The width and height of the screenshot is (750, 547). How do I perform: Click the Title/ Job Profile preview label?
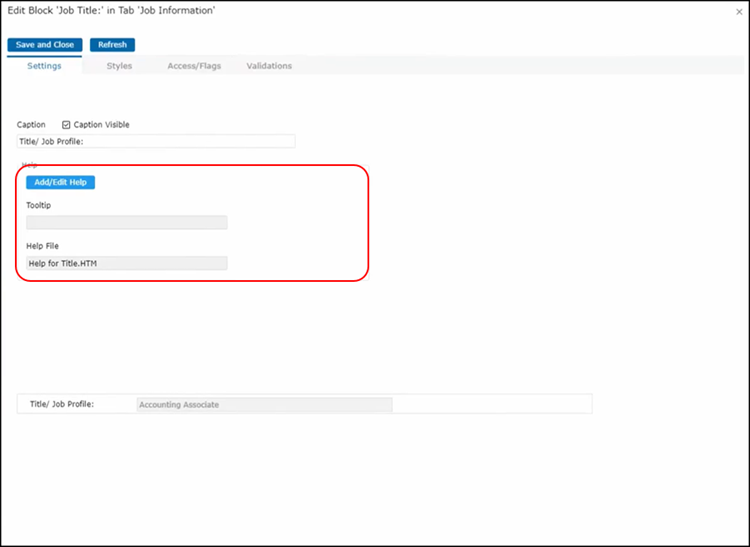[x=62, y=405]
